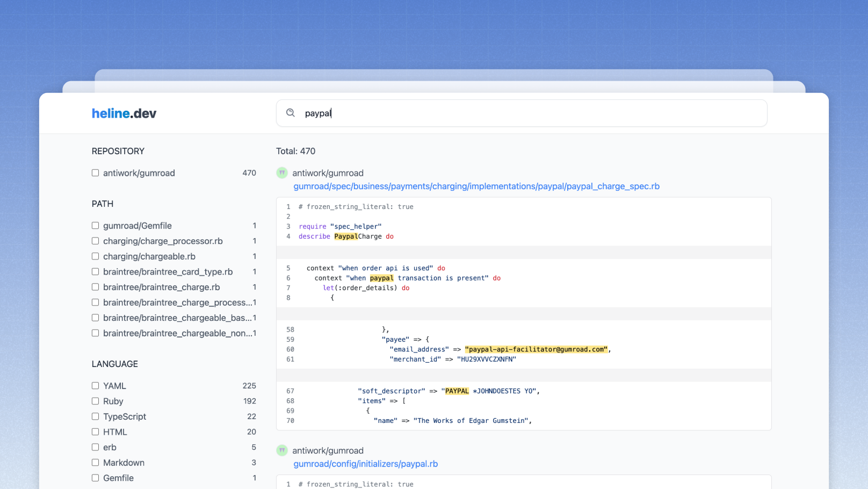Screen dimensions: 868x489
Task: Check the gumroad/Gemfile path filter
Action: click(x=95, y=226)
